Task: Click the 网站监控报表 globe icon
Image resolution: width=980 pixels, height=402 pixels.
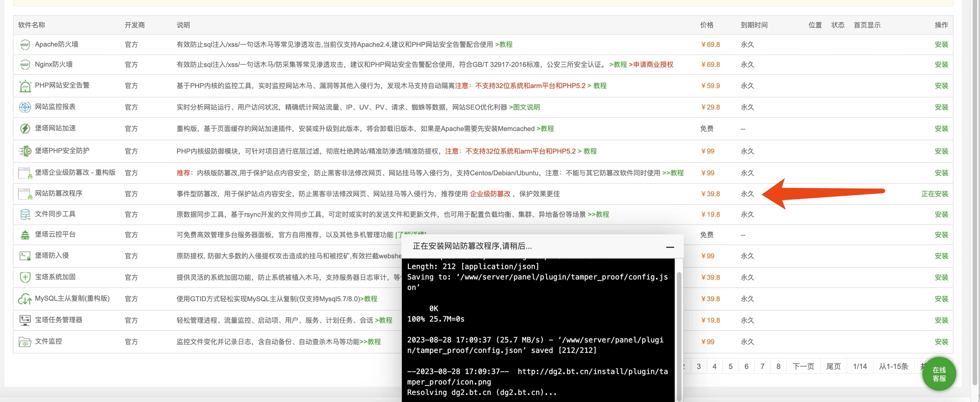Action: (x=25, y=107)
